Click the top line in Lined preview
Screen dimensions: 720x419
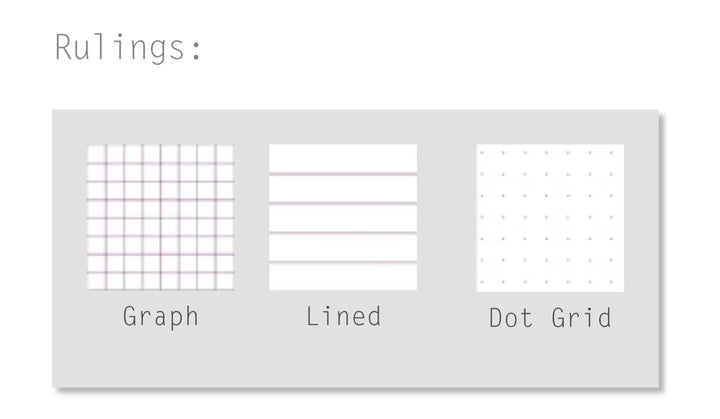point(343,174)
